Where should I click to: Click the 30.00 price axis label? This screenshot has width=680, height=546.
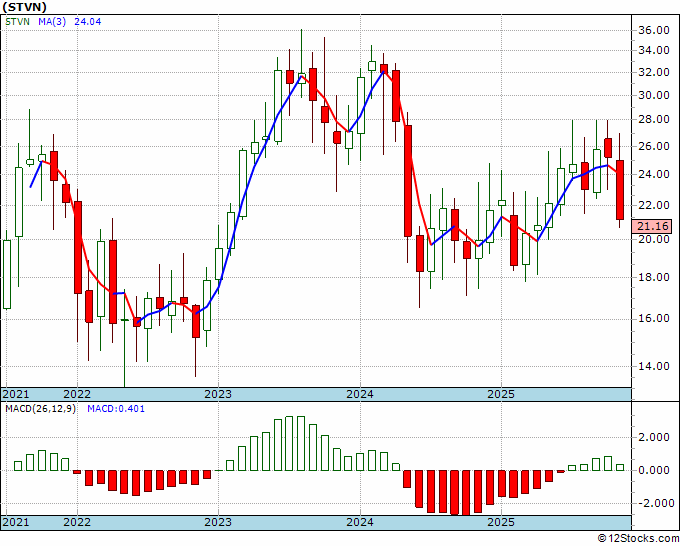pos(654,95)
